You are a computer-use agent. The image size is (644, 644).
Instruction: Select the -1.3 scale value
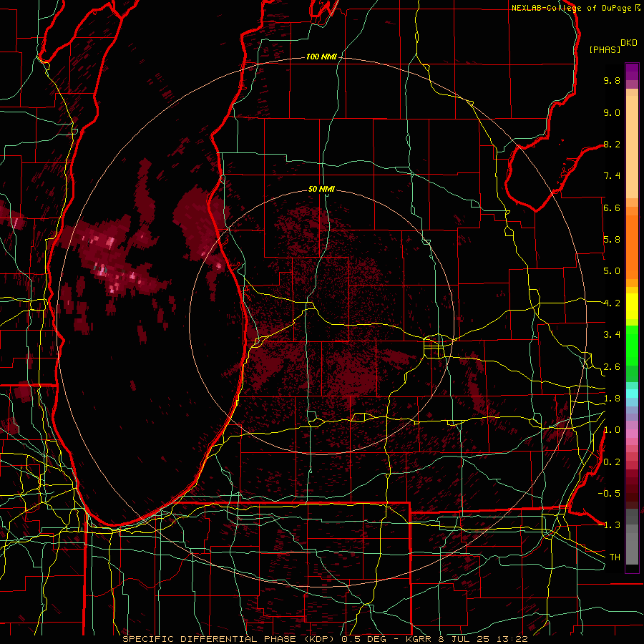609,525
